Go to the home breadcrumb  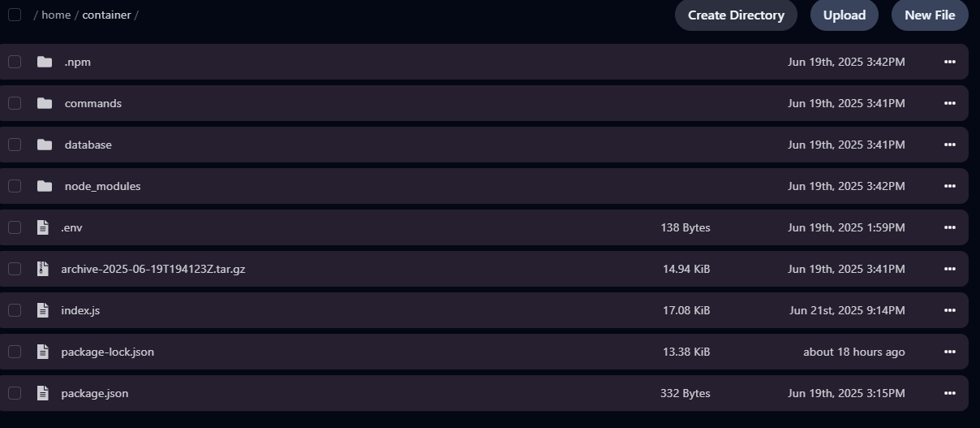[56, 15]
